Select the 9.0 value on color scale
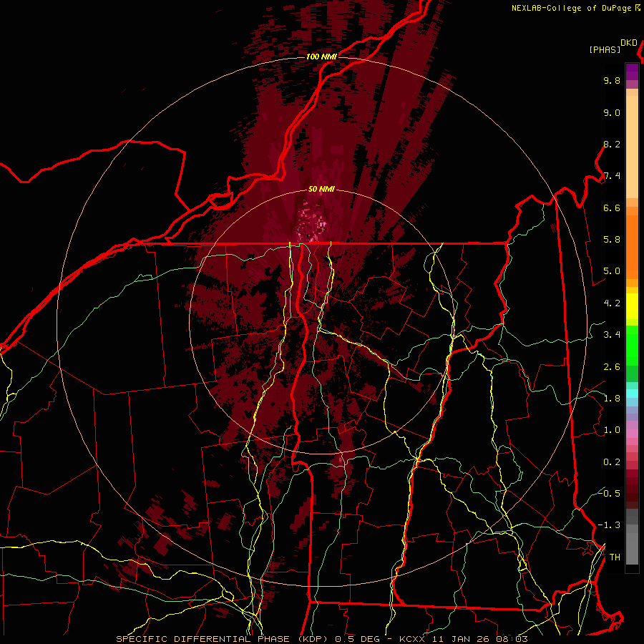Image resolution: width=644 pixels, height=644 pixels. coord(612,112)
